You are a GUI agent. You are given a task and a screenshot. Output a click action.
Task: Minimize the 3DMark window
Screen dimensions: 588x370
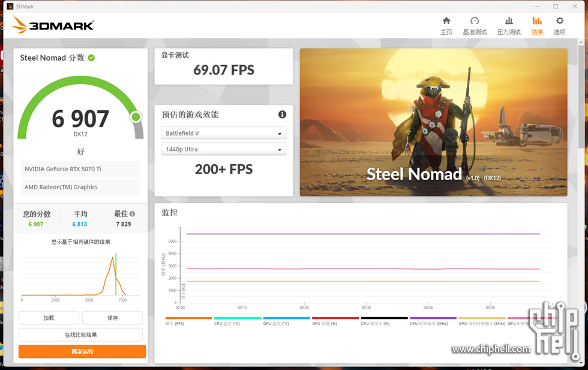point(536,7)
